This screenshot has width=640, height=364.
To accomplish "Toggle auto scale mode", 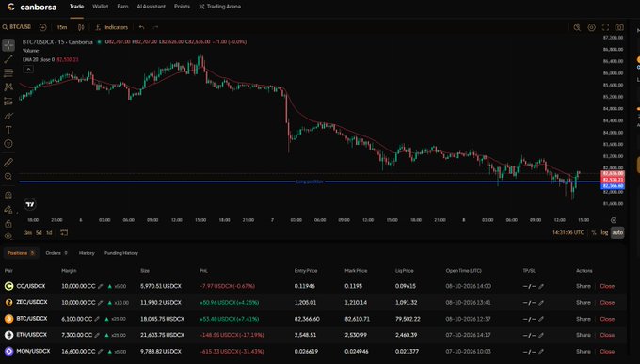I will click(x=617, y=232).
